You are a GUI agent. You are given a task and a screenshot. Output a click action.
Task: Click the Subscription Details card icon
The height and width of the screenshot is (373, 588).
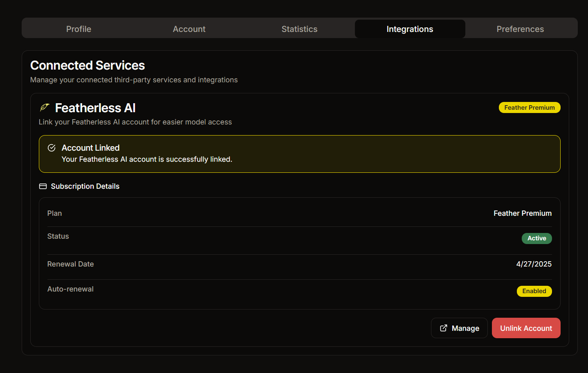[x=43, y=186]
